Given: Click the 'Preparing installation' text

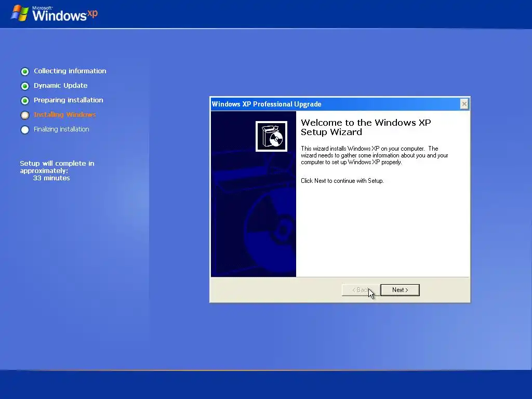Looking at the screenshot, I should pyautogui.click(x=68, y=100).
